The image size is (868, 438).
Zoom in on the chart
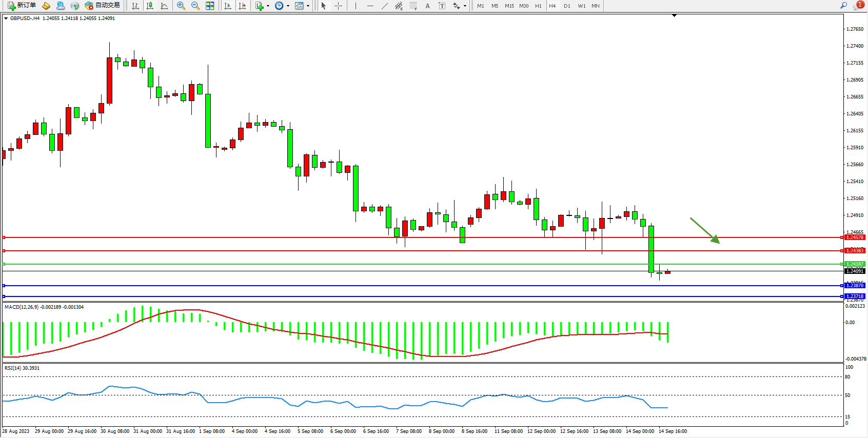coord(181,6)
